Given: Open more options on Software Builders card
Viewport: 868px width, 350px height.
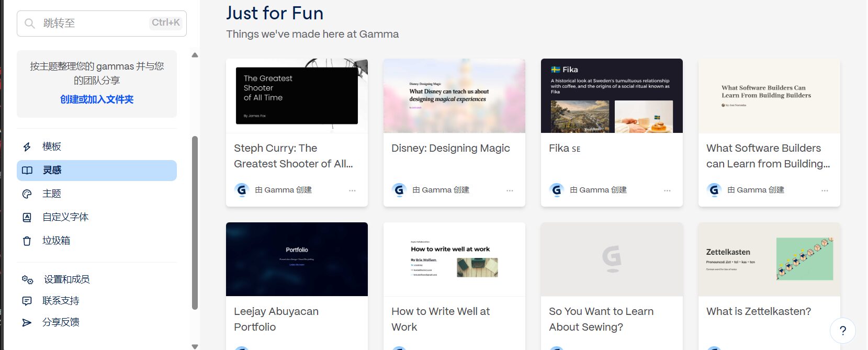Looking at the screenshot, I should click(825, 191).
